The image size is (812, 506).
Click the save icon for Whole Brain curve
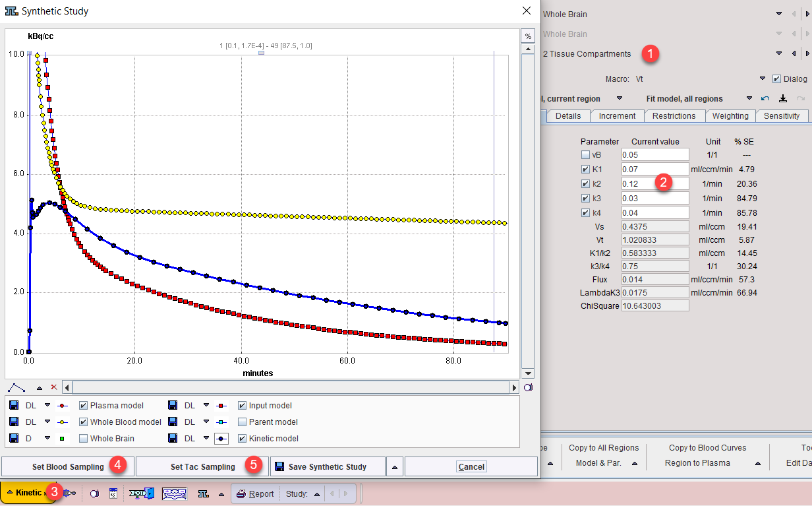[13, 439]
